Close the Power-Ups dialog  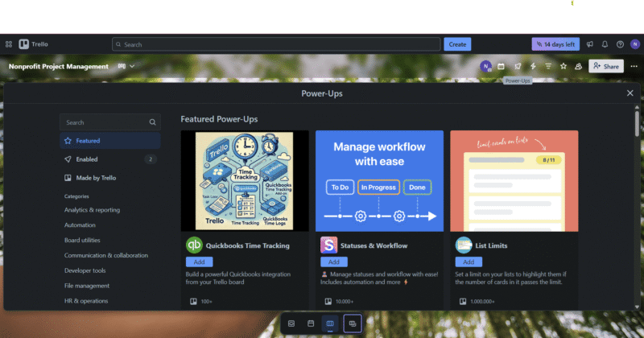(630, 93)
